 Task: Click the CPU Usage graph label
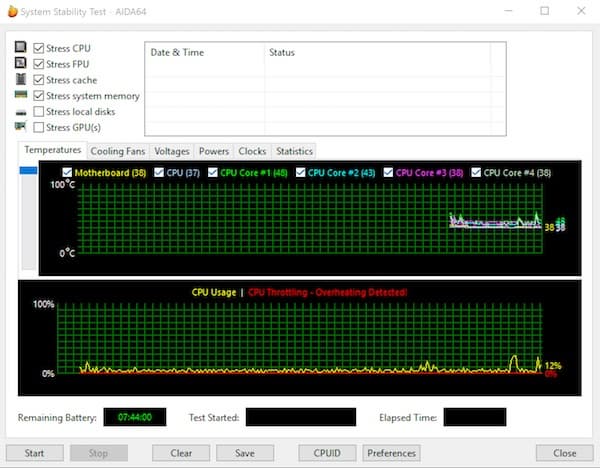pos(214,292)
